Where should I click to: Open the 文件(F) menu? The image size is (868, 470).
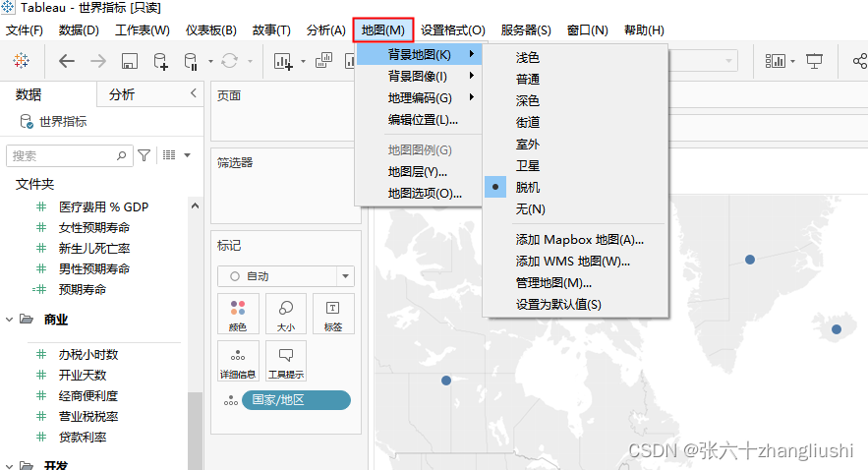click(25, 29)
